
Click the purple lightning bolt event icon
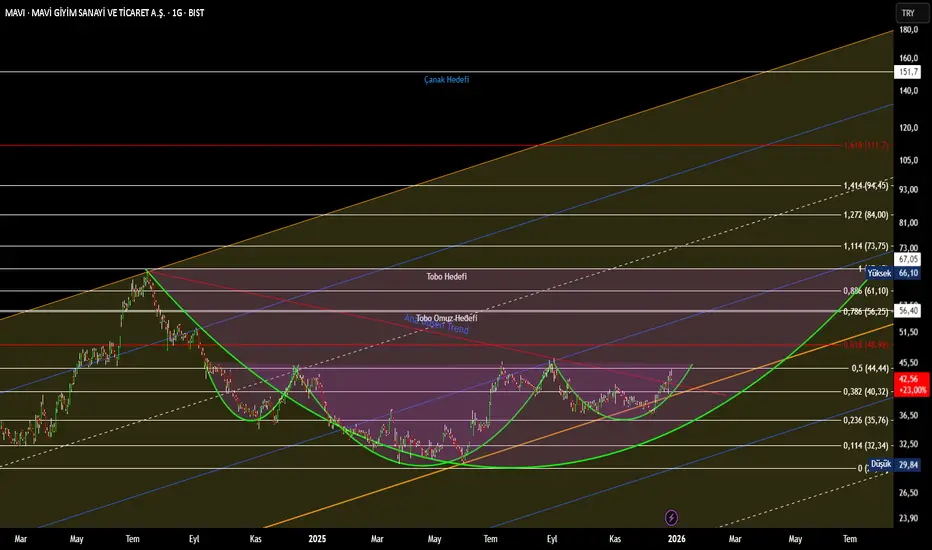click(671, 517)
